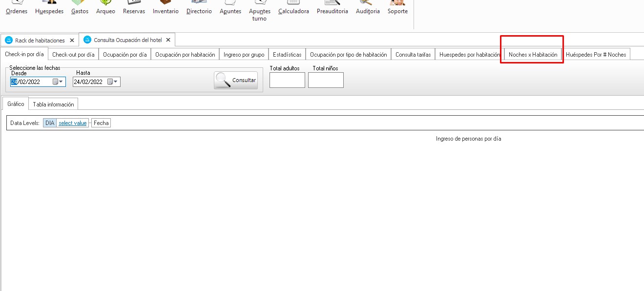Viewport: 644px width, 291px height.
Task: Open the Reservas module
Action: click(134, 7)
